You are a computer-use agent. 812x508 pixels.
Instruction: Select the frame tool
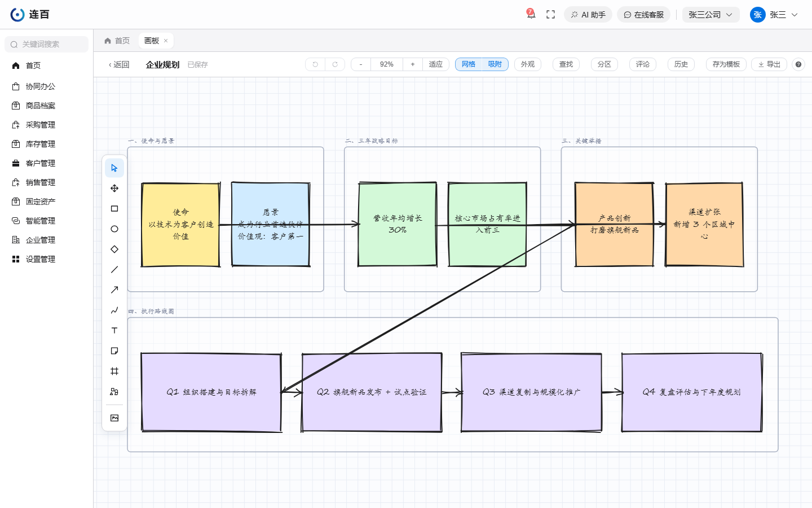[114, 371]
